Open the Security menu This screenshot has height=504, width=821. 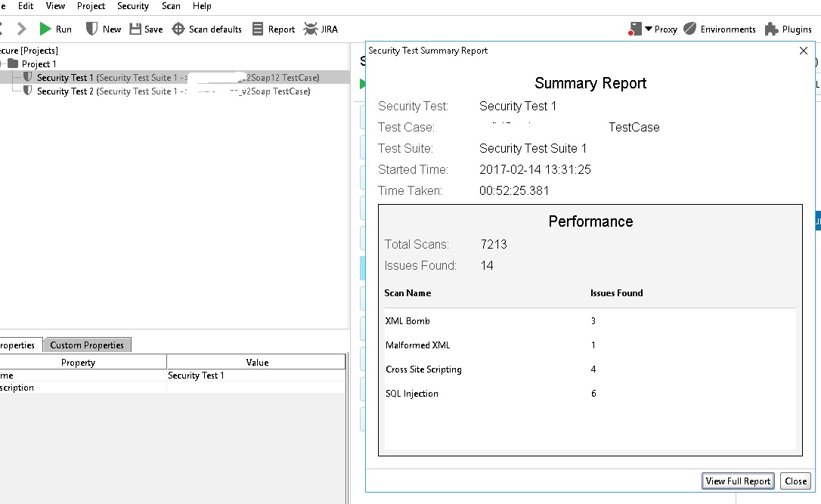132,6
